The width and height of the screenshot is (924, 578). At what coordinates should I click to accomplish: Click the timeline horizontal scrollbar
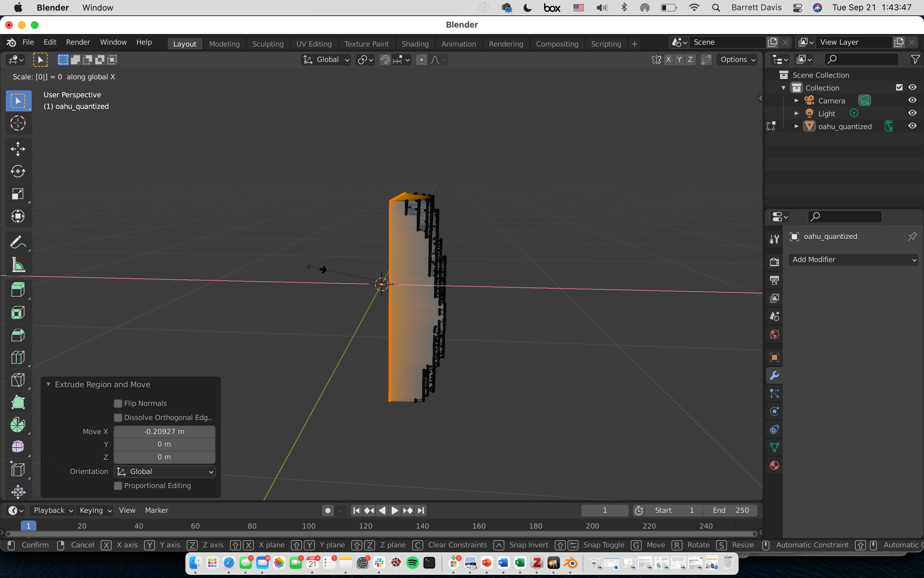coord(381,534)
